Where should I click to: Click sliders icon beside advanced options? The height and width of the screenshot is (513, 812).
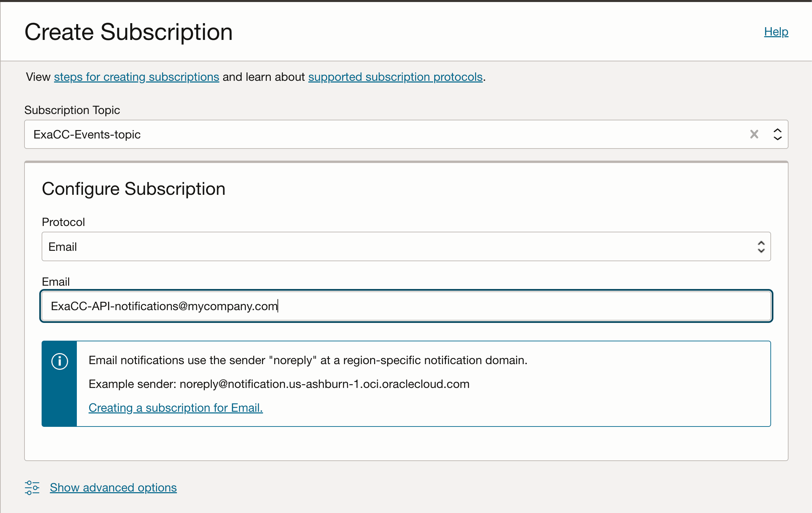32,488
